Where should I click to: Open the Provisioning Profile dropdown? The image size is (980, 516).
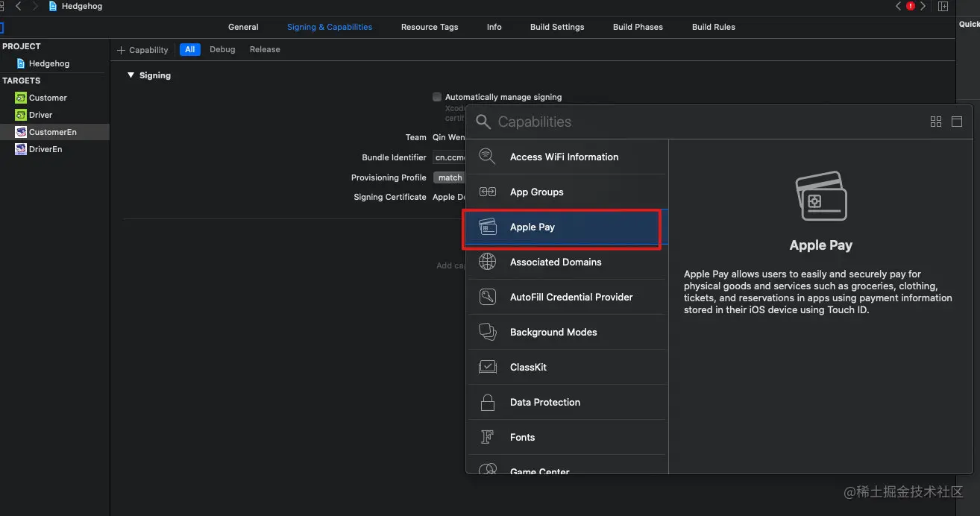[x=450, y=177]
